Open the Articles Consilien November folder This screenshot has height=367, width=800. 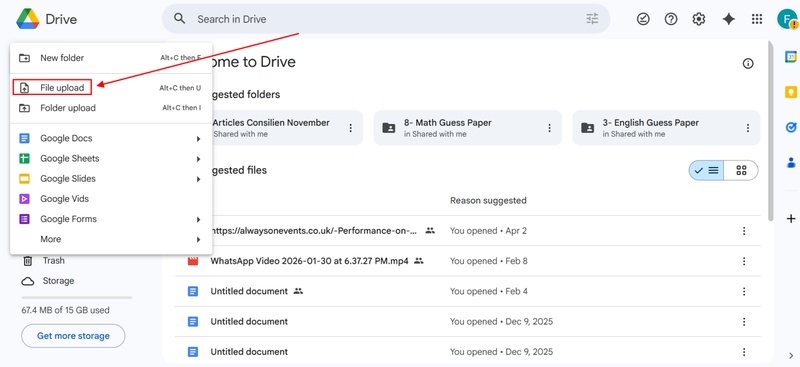(x=287, y=128)
